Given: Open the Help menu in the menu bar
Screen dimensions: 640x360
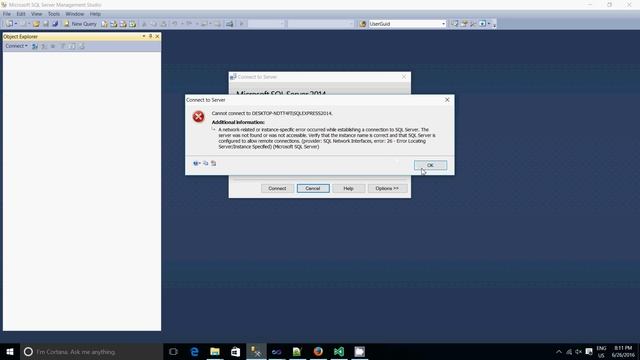Looking at the screenshot, I should (95, 14).
